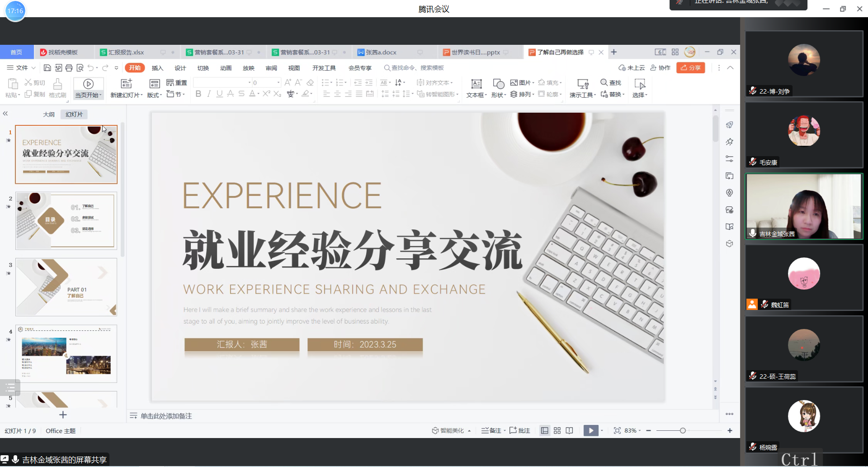Add a new slide with plus icon below thumbnails
This screenshot has height=467, width=868.
(x=63, y=415)
